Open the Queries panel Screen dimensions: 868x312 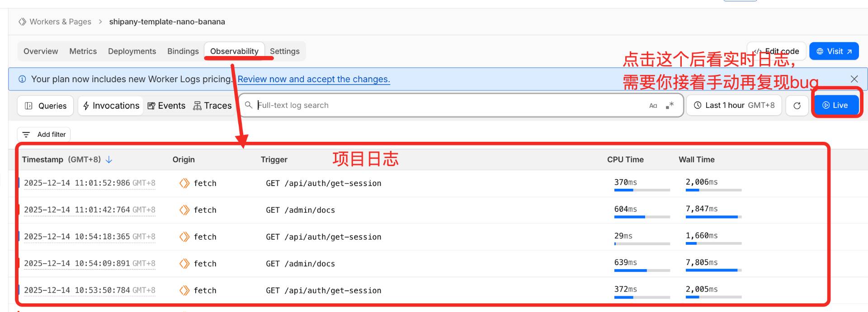pyautogui.click(x=45, y=106)
